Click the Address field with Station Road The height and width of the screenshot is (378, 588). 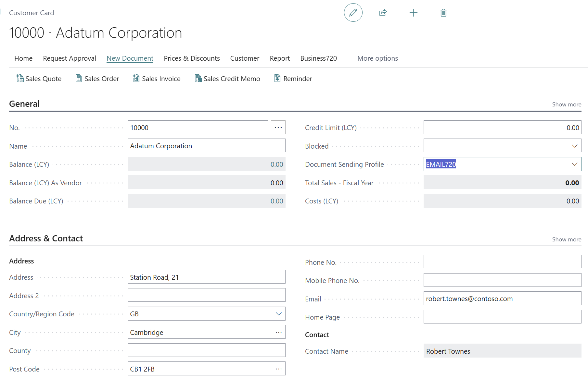pos(206,277)
